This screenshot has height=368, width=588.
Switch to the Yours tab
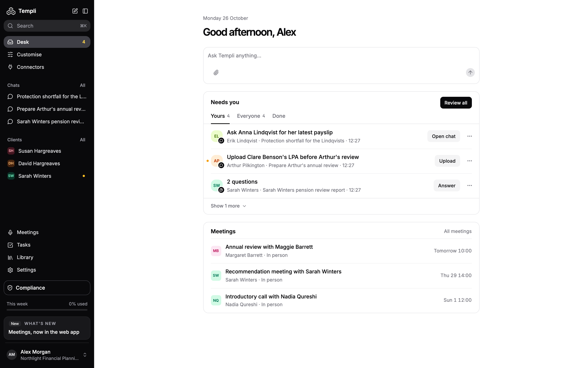tap(220, 116)
